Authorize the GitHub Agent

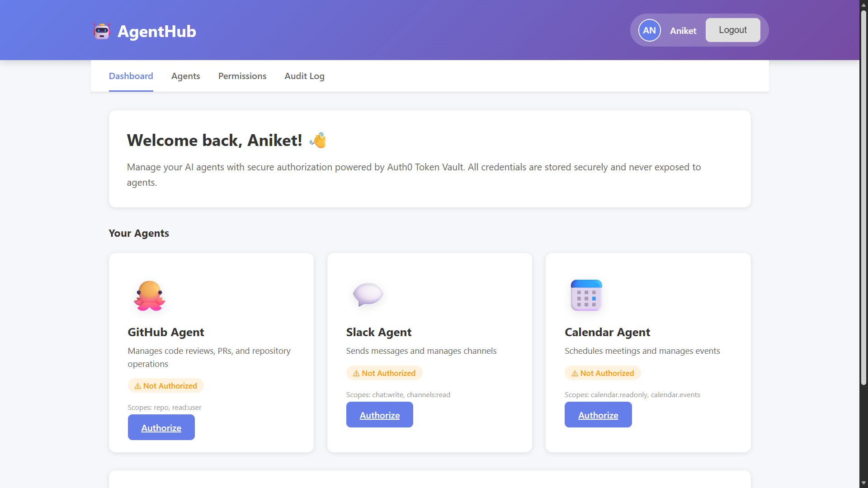pos(161,427)
